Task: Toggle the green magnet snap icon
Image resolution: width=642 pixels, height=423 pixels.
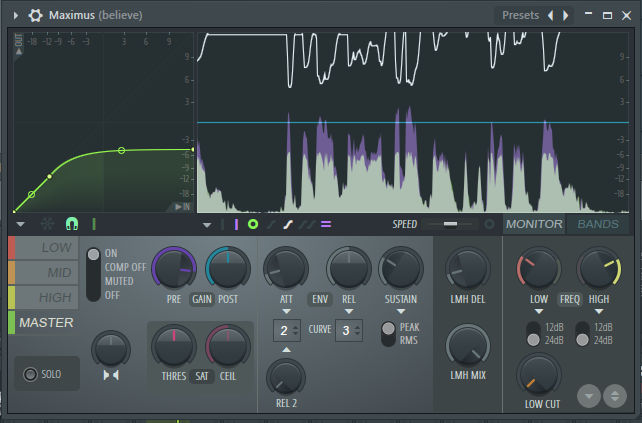Action: tap(72, 224)
